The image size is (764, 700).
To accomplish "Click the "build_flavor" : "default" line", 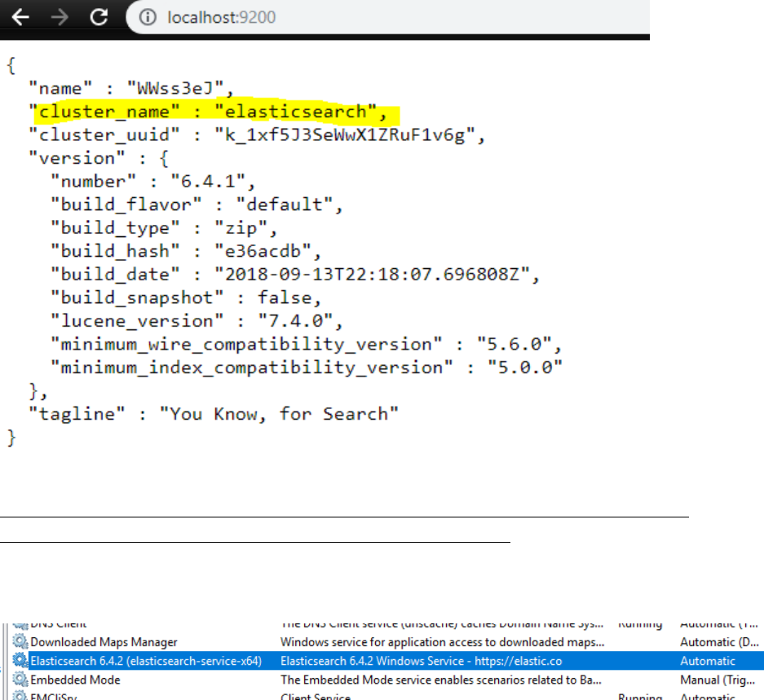I will pos(197,205).
